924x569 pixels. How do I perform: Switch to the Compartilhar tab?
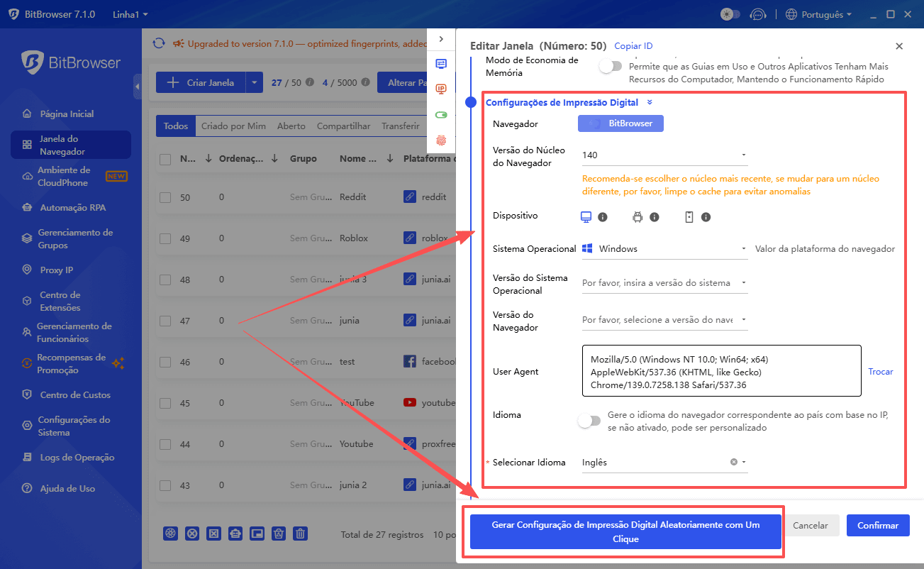(x=343, y=126)
